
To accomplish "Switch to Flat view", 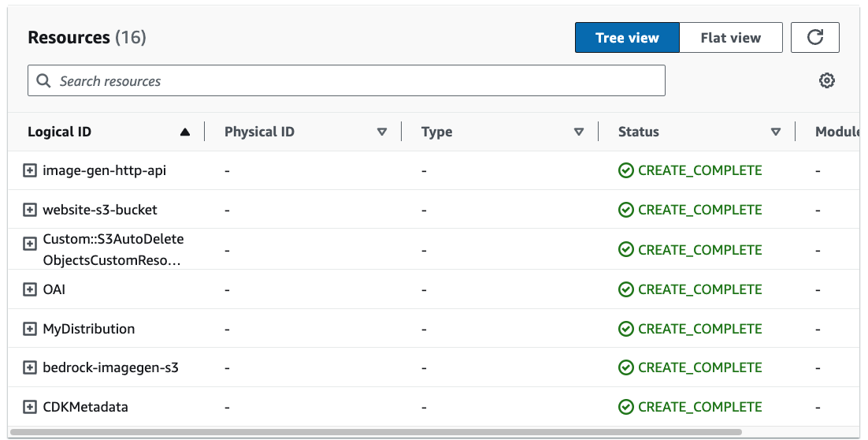I will (730, 37).
